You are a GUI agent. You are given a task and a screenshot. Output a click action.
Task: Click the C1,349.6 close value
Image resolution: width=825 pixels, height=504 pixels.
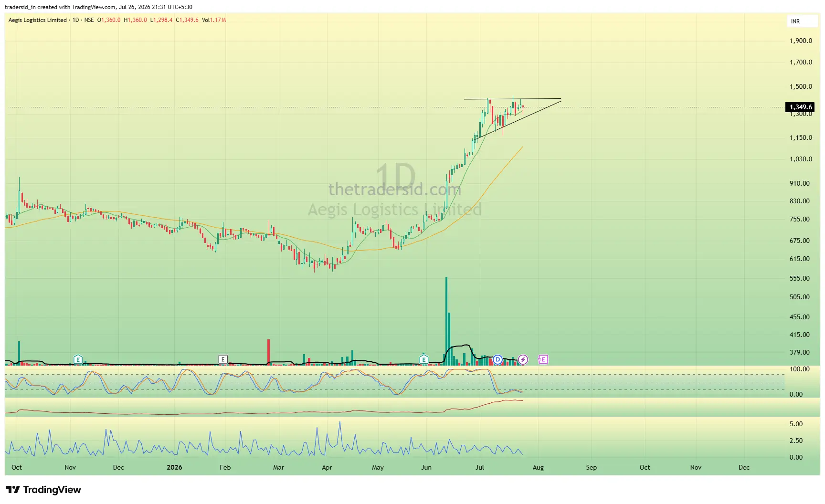187,20
